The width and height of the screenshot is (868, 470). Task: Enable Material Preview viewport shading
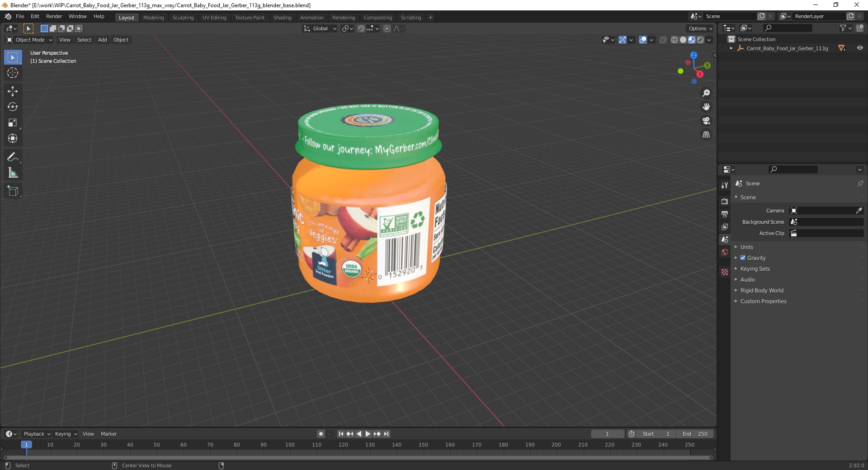point(692,40)
